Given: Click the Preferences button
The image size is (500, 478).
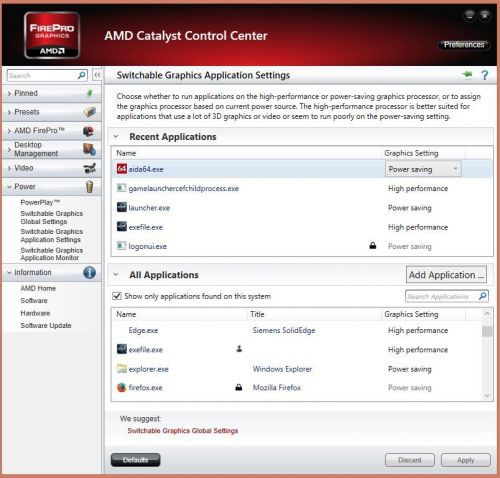Looking at the screenshot, I should click(x=464, y=45).
